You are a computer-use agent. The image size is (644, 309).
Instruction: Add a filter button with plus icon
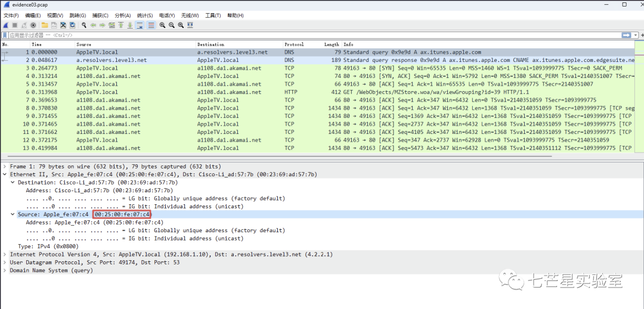pyautogui.click(x=642, y=35)
